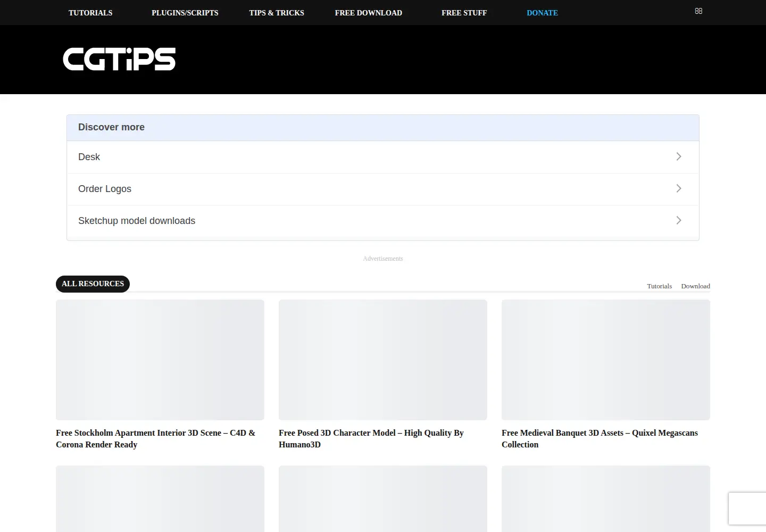The image size is (766, 532).
Task: Filter resources by Download
Action: pos(696,286)
